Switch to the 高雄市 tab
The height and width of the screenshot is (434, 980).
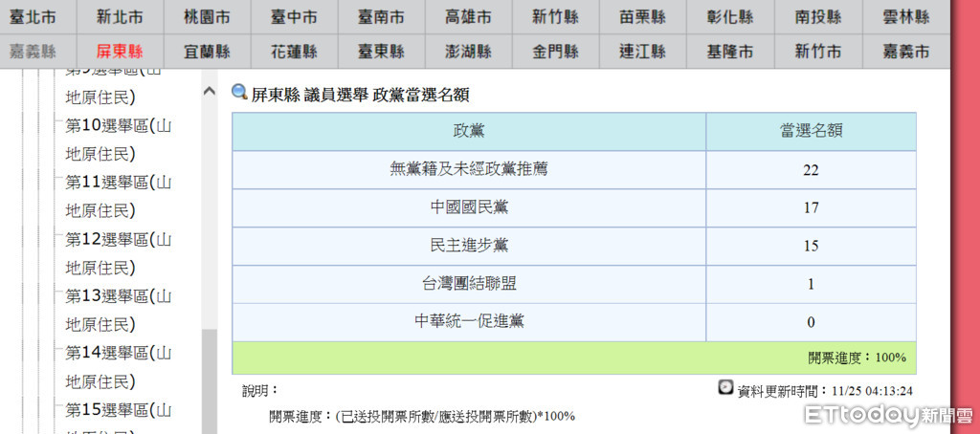[469, 17]
